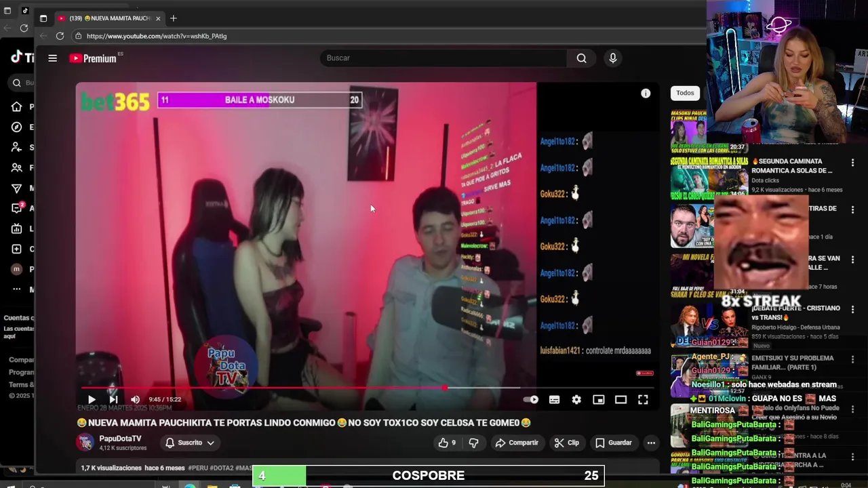Select the TikTok browser tab icon
The width and height of the screenshot is (868, 488).
25,10
